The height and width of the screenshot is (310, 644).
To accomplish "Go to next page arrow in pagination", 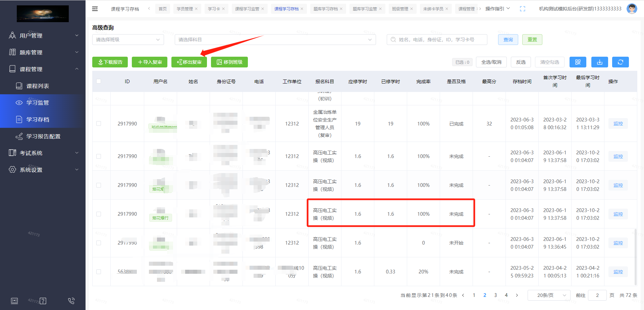I will [x=517, y=295].
